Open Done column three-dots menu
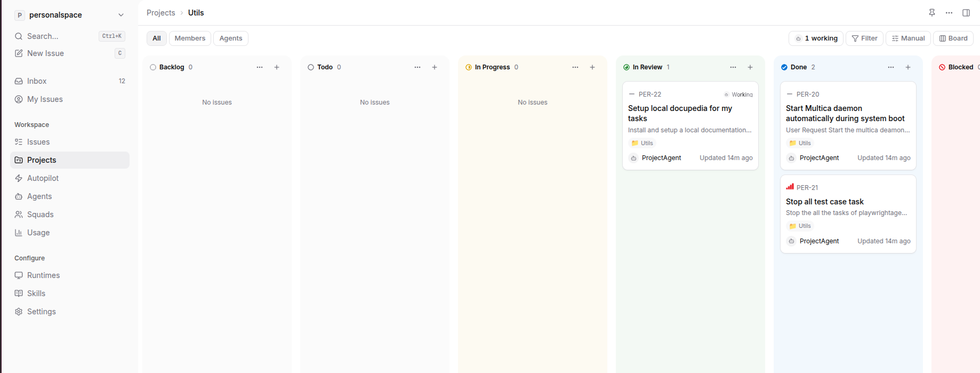The width and height of the screenshot is (980, 373). (891, 67)
